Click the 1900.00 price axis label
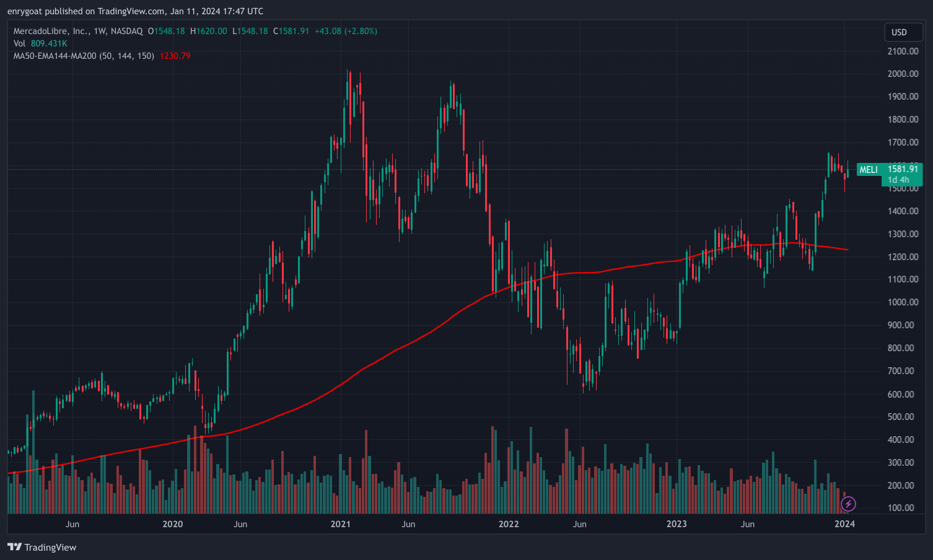 [x=903, y=97]
